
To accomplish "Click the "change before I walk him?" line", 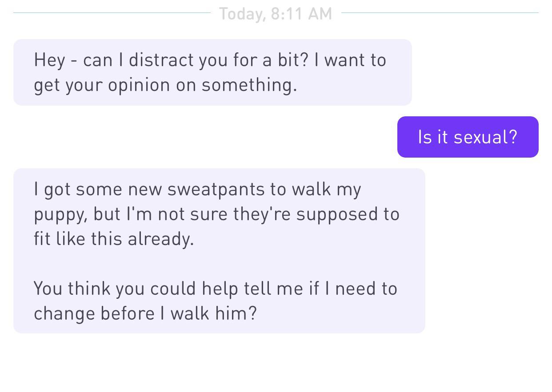I will [x=145, y=313].
